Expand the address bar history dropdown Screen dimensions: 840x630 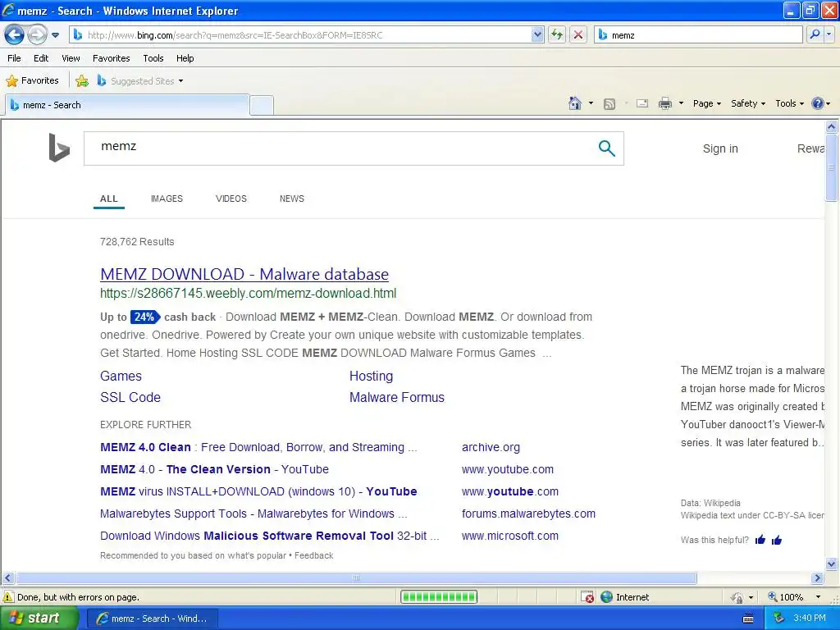click(538, 35)
